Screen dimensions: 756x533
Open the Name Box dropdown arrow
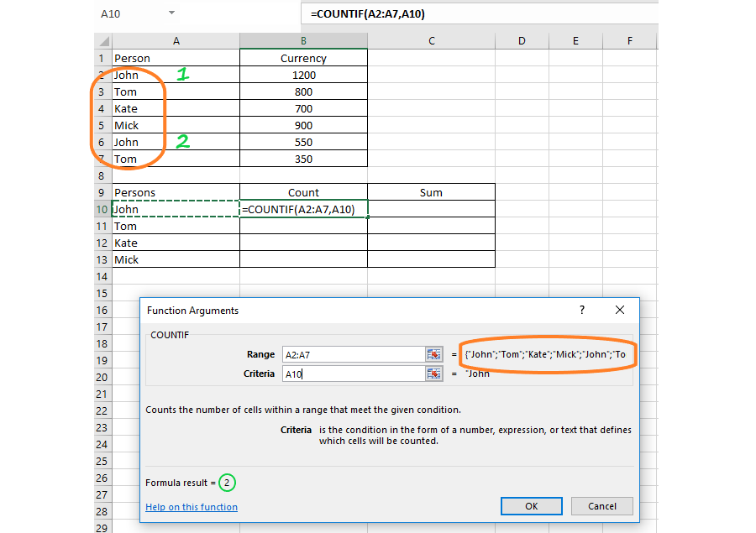click(171, 13)
